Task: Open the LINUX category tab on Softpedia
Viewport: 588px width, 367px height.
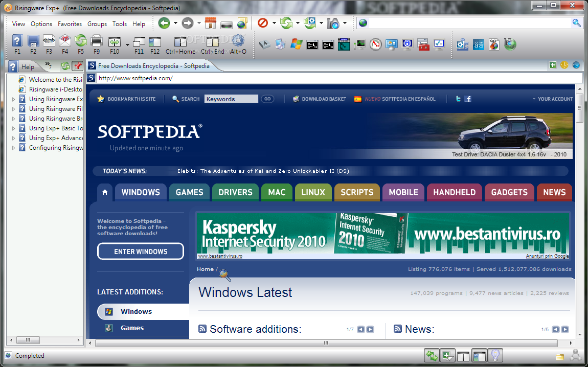Action: pos(313,192)
